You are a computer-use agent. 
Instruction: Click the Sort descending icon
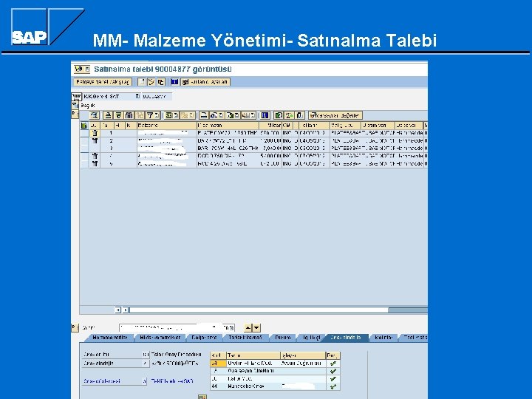click(x=118, y=115)
